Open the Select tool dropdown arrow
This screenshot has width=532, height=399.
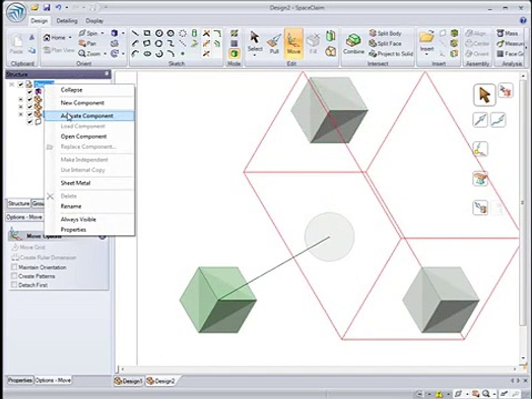click(254, 55)
